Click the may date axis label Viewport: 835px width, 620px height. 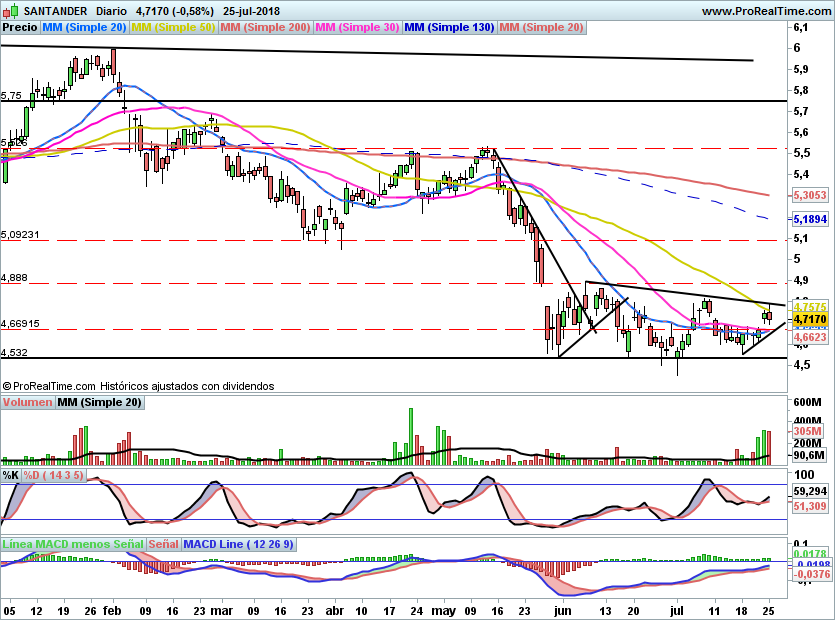pyautogui.click(x=444, y=610)
